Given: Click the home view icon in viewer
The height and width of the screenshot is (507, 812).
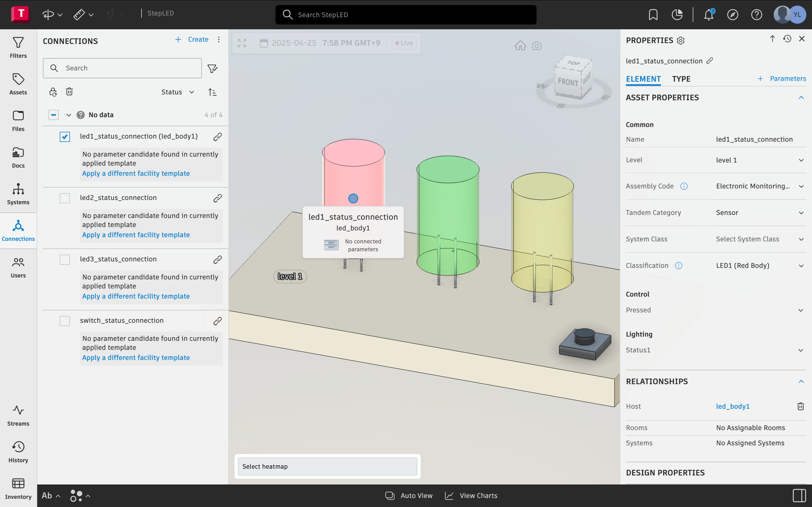Looking at the screenshot, I should pyautogui.click(x=520, y=46).
